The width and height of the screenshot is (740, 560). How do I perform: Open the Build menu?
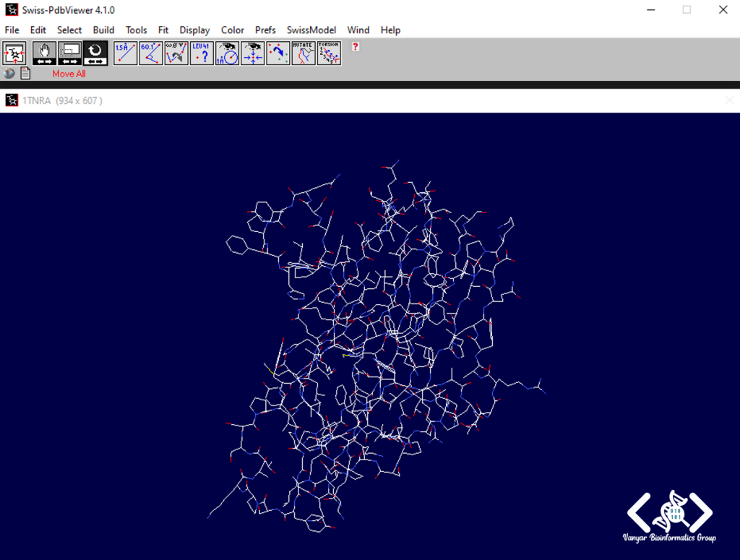click(x=103, y=30)
